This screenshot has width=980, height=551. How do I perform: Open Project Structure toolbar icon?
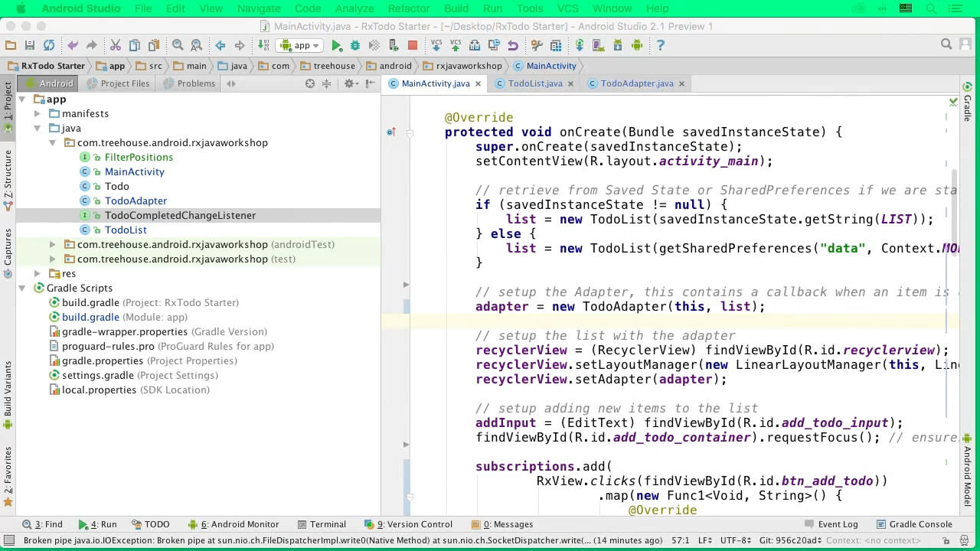pos(556,45)
